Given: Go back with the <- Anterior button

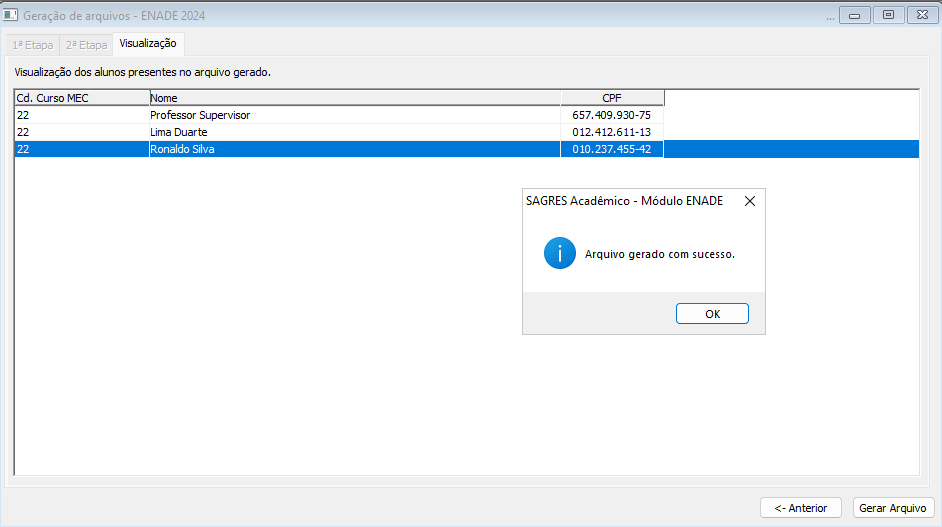Looking at the screenshot, I should click(801, 508).
